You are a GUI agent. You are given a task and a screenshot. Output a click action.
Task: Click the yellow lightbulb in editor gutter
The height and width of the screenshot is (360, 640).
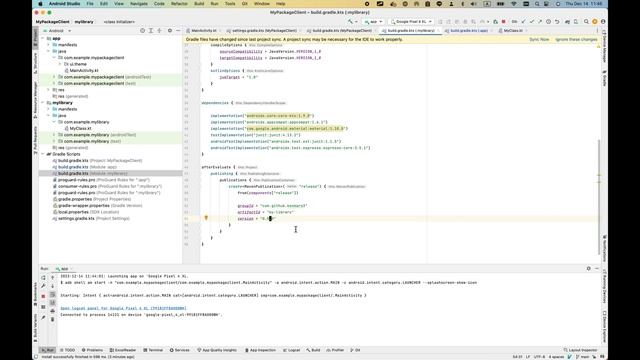[206, 218]
